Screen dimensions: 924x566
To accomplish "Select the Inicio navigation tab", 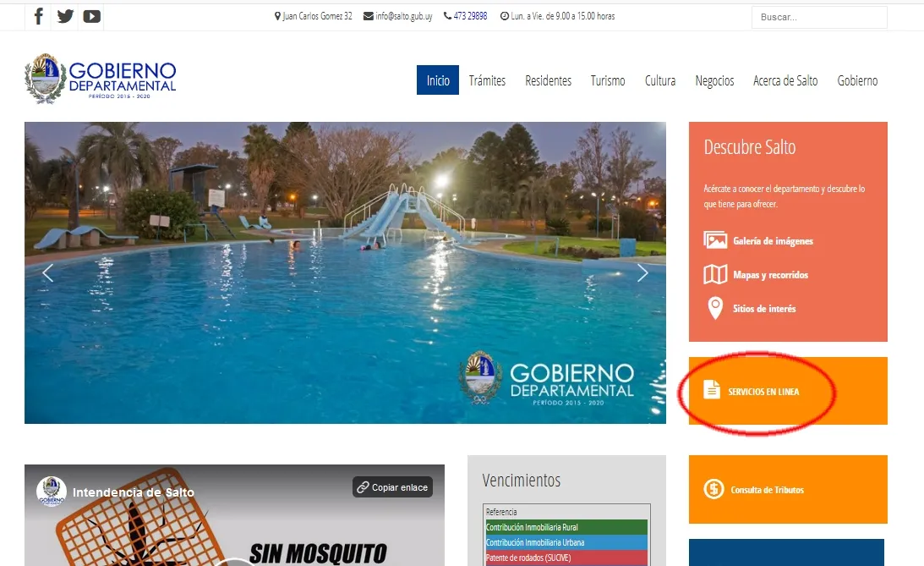I will coord(438,80).
